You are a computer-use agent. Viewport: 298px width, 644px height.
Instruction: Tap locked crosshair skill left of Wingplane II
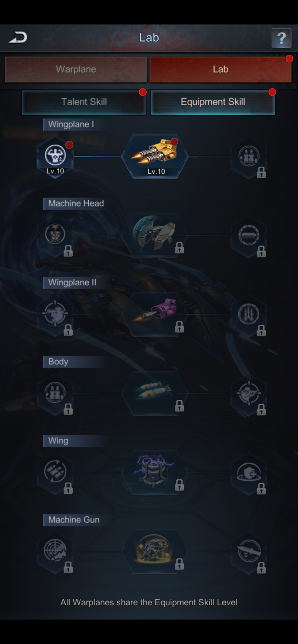coord(55,315)
